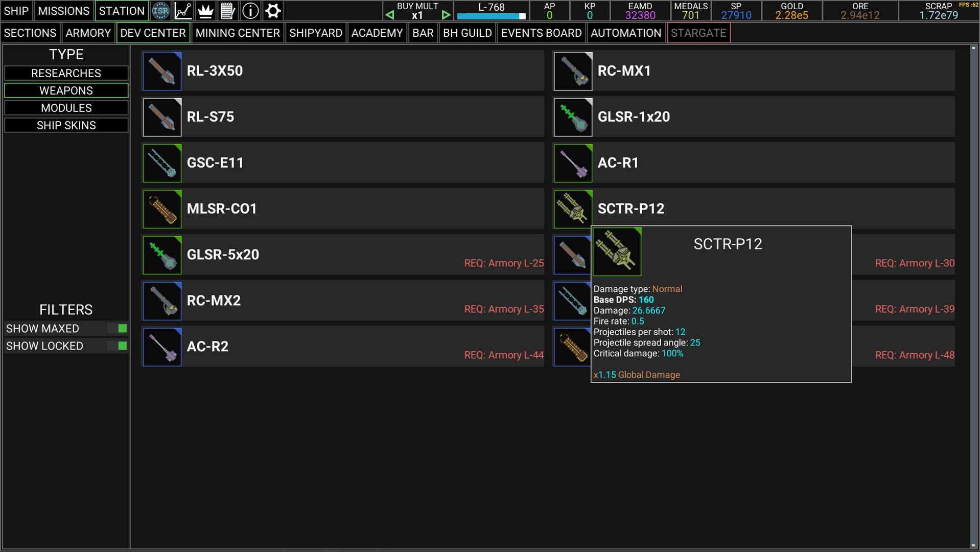Click the crown leaderboard icon
Viewport: 980px width, 552px height.
click(205, 11)
